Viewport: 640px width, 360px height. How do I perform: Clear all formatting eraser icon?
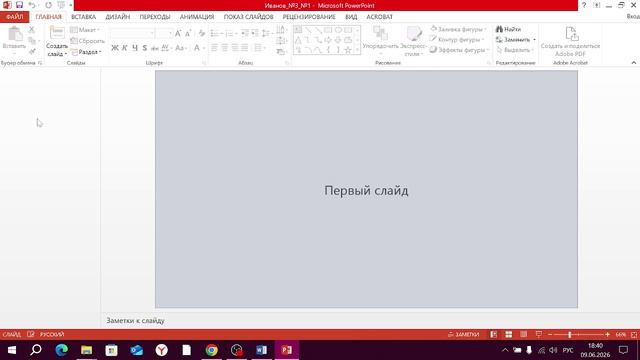[202, 33]
